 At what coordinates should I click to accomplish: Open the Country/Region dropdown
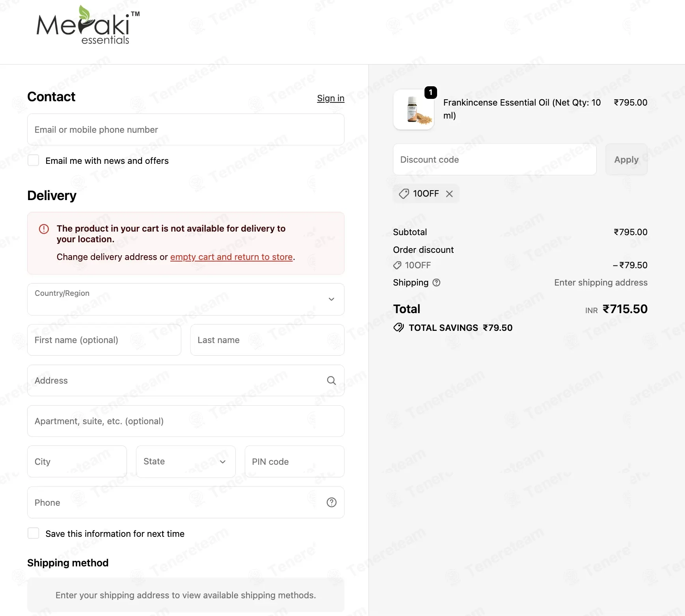[x=186, y=299]
